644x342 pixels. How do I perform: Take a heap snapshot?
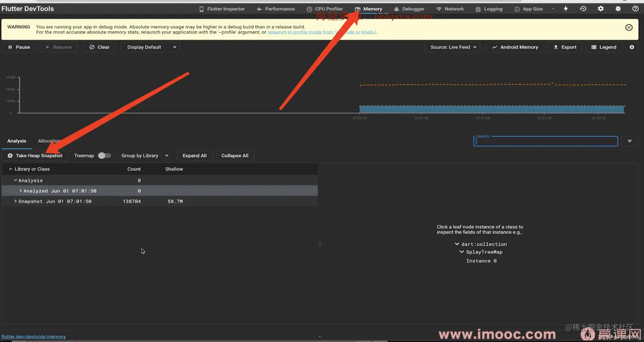click(35, 156)
